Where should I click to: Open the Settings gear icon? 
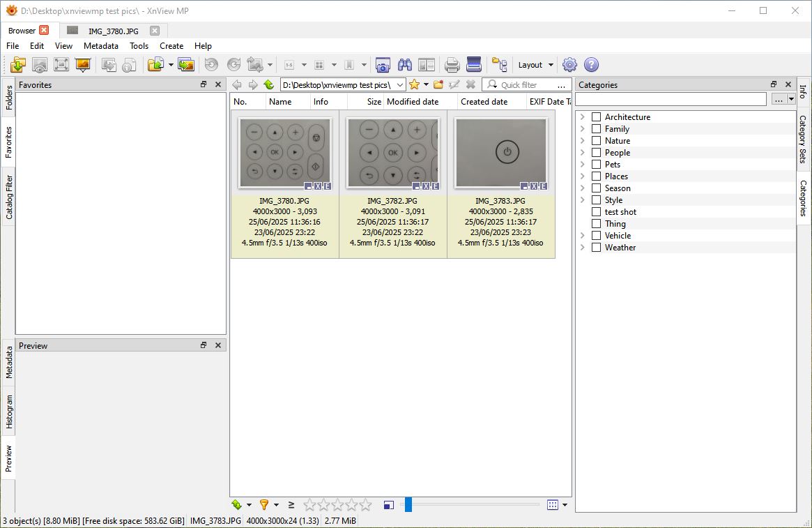tap(569, 65)
